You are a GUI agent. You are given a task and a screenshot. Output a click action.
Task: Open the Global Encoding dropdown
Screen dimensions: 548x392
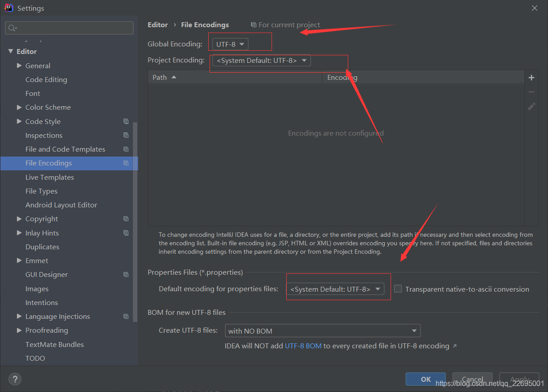click(229, 44)
